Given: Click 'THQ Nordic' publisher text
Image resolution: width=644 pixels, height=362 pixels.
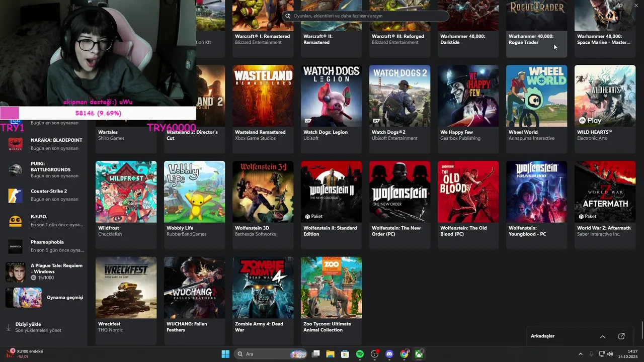Looking at the screenshot, I should pos(110,330).
